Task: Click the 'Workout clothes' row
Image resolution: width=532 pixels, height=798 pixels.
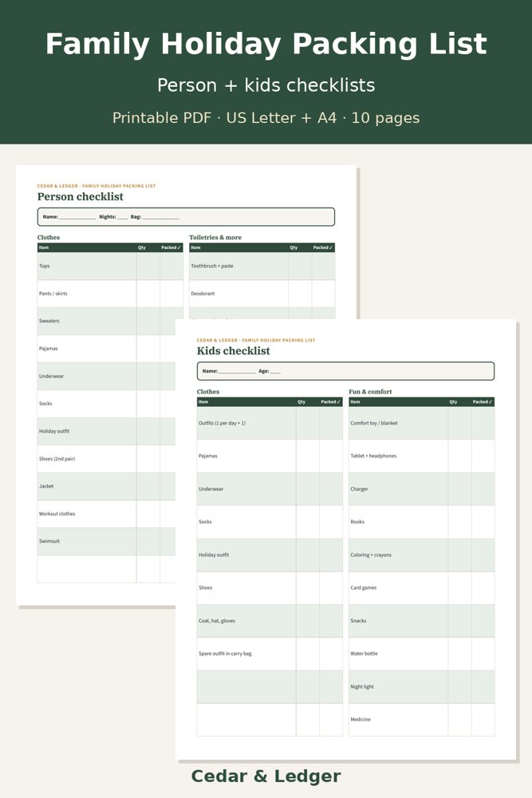Action: 106,513
